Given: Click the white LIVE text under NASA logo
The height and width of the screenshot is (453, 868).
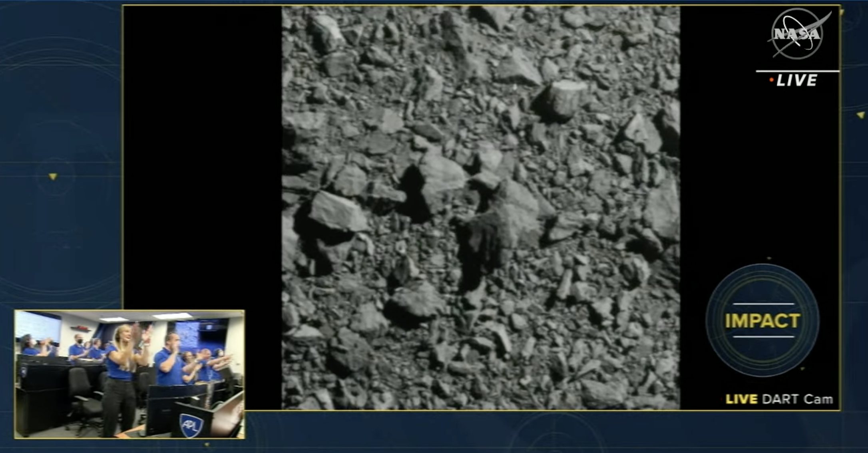Looking at the screenshot, I should pos(796,81).
